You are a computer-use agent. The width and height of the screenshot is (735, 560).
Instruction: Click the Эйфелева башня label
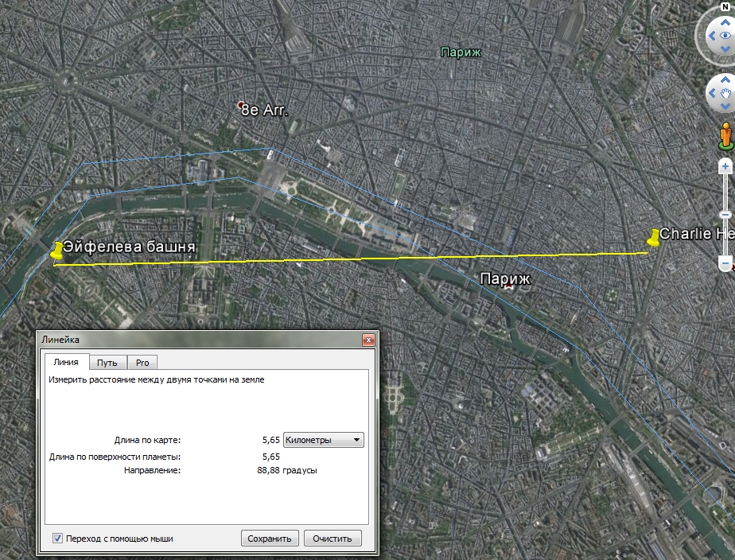pos(129,247)
